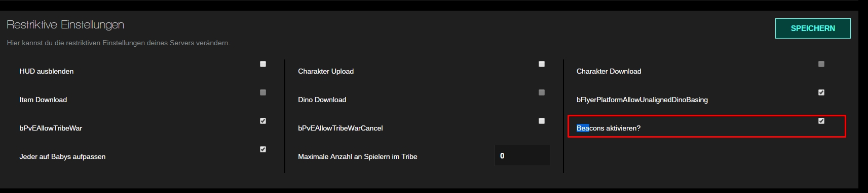The height and width of the screenshot is (193, 868).
Task: Tick the Charakter Upload checkbox
Action: (542, 64)
